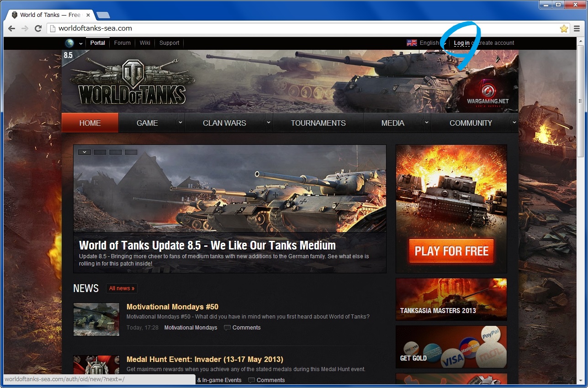588x388 pixels.
Task: Open the new tab button
Action: (103, 15)
